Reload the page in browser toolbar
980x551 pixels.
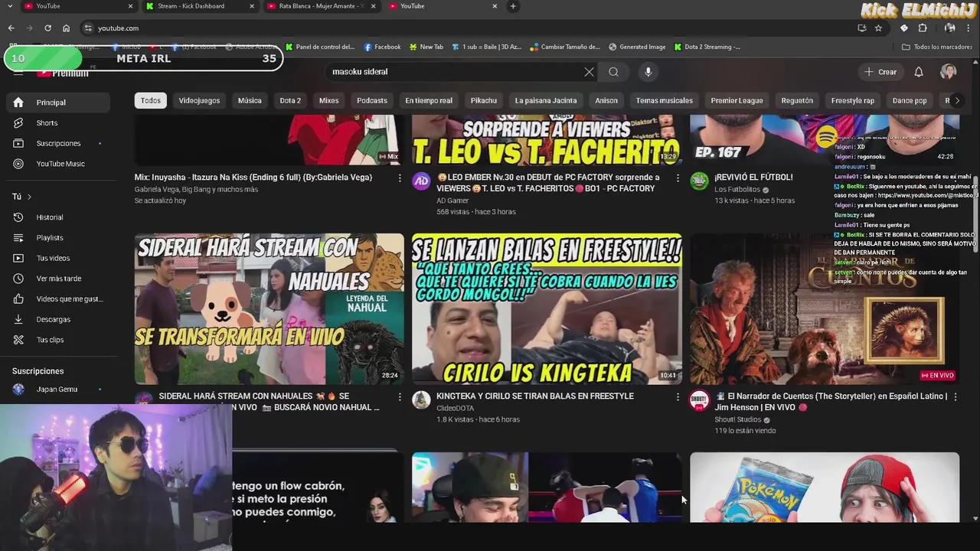pyautogui.click(x=47, y=28)
